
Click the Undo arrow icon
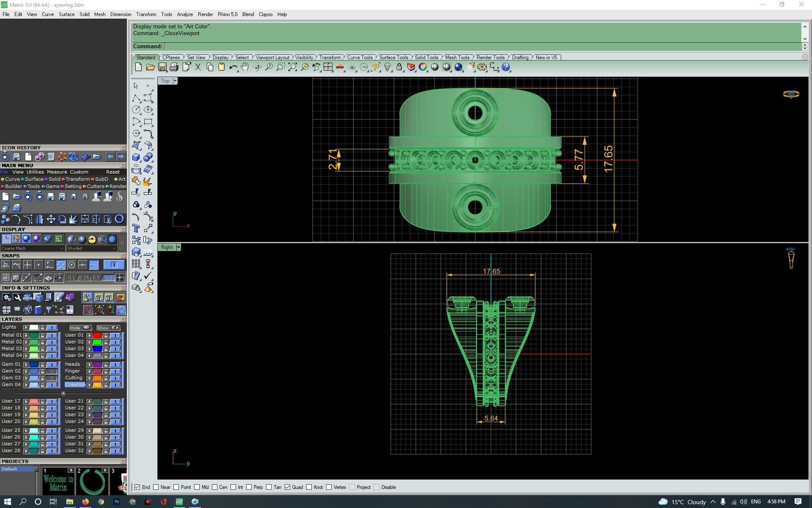click(233, 67)
